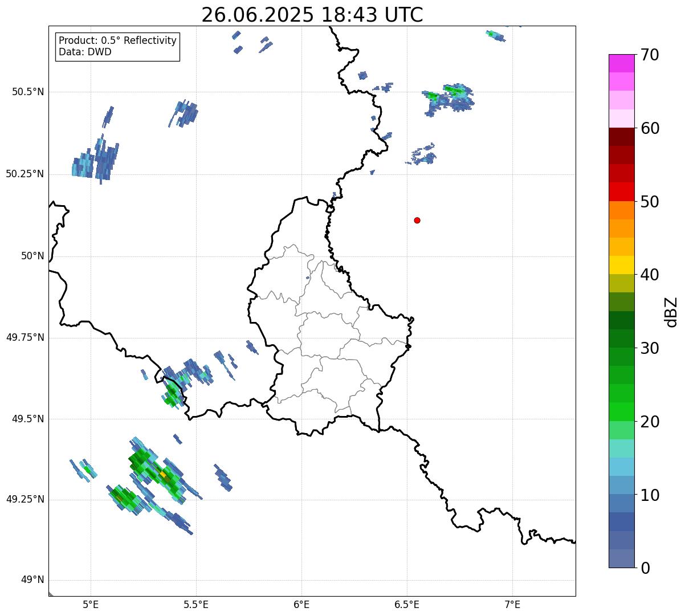Click the 6.5°E longitude label
The width and height of the screenshot is (685, 616).
point(407,604)
